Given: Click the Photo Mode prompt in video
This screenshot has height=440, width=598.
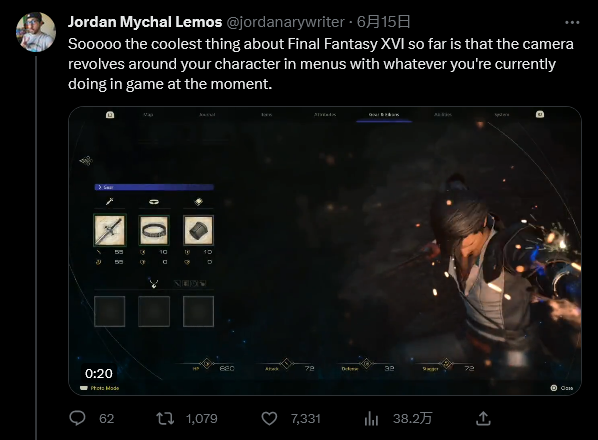Looking at the screenshot, I should [x=100, y=388].
